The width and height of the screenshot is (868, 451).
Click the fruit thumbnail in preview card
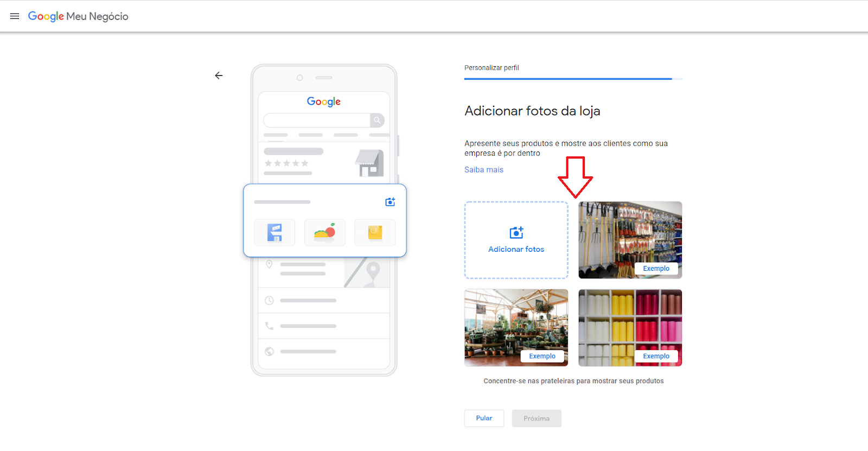[325, 232]
